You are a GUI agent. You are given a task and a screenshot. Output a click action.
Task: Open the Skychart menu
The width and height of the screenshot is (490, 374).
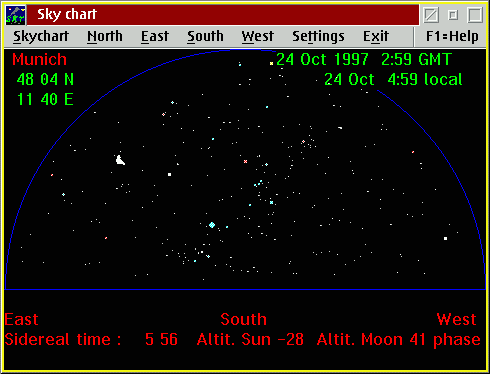[x=41, y=36]
